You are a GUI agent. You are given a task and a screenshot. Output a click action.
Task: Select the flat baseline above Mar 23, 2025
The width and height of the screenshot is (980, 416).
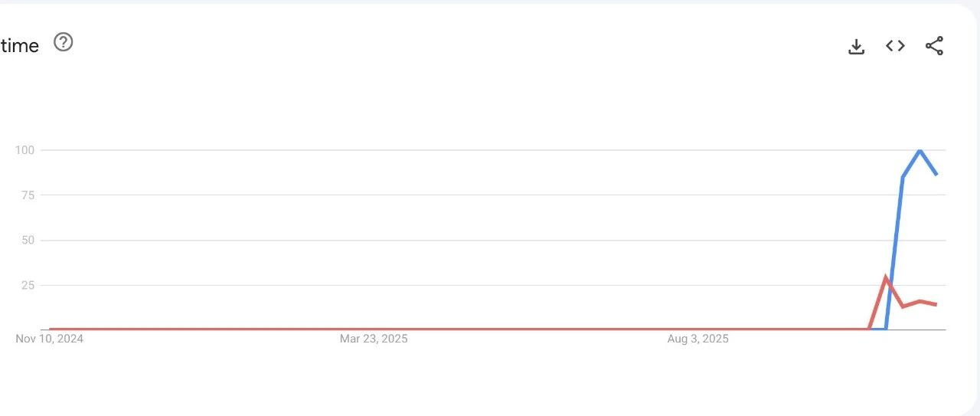point(374,329)
